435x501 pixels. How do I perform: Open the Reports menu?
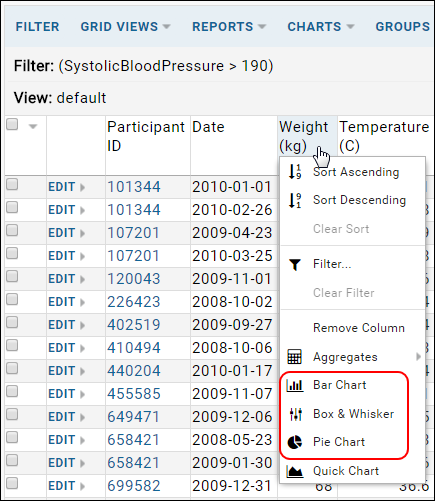[x=229, y=27]
